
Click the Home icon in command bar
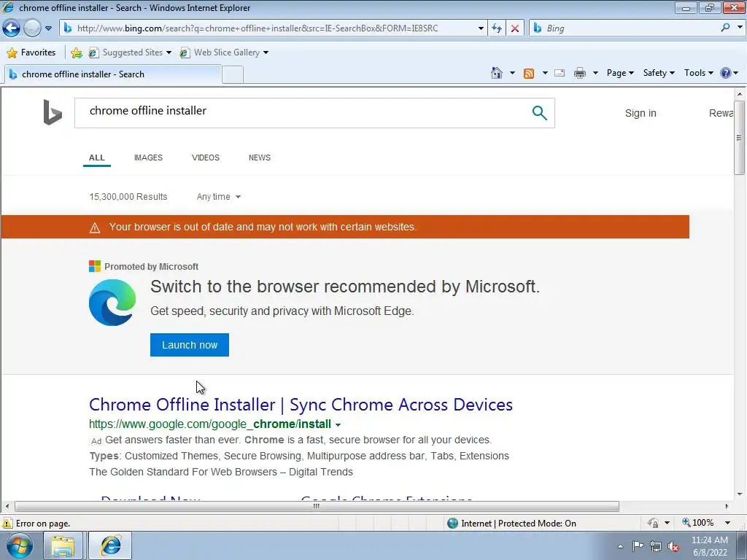pos(496,73)
